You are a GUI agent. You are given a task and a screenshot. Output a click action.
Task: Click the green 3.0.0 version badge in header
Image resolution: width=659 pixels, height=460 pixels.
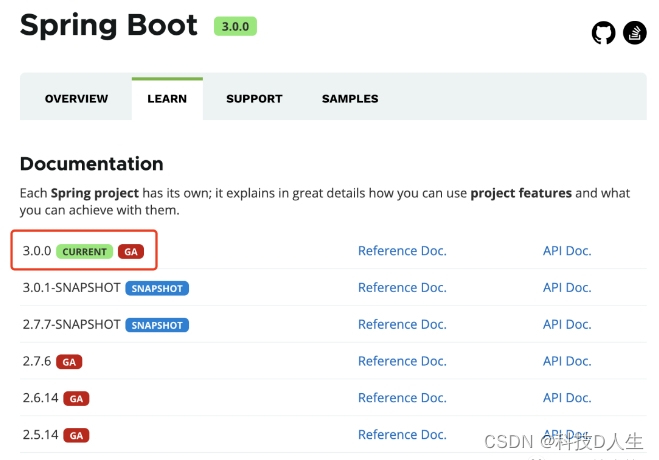click(x=235, y=26)
